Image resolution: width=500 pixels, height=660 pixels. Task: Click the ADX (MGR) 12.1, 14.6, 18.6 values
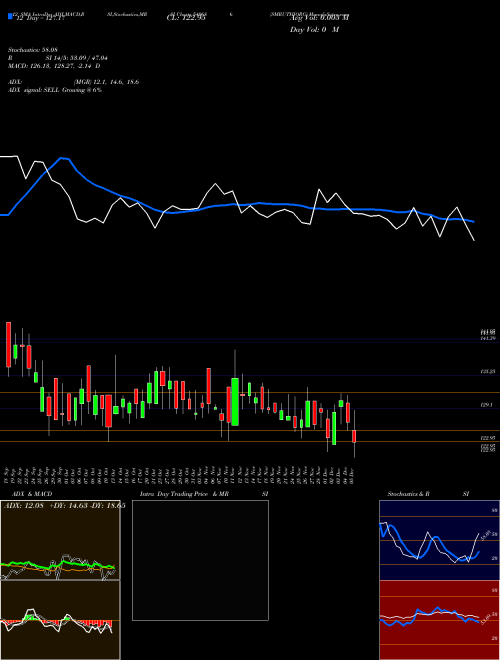pyautogui.click(x=106, y=82)
